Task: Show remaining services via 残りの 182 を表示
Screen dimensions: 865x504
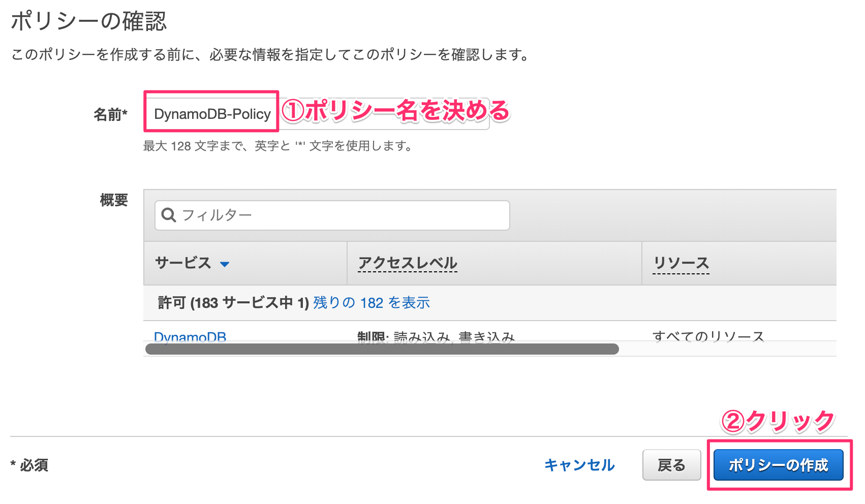Action: [372, 303]
